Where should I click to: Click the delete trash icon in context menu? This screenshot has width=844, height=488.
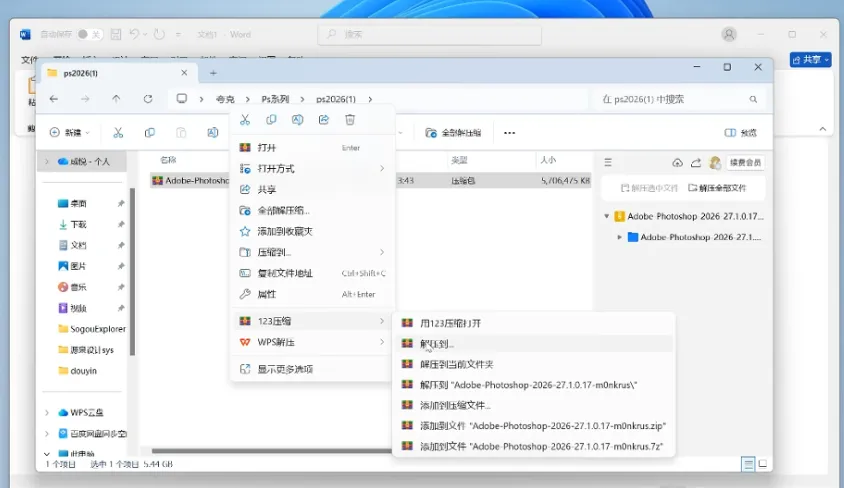(x=350, y=120)
